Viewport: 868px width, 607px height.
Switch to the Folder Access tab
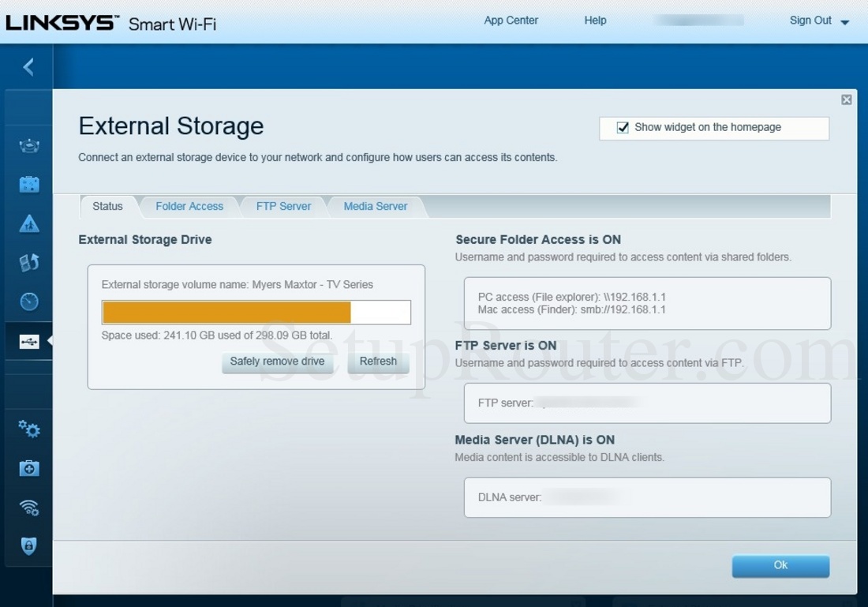click(189, 207)
